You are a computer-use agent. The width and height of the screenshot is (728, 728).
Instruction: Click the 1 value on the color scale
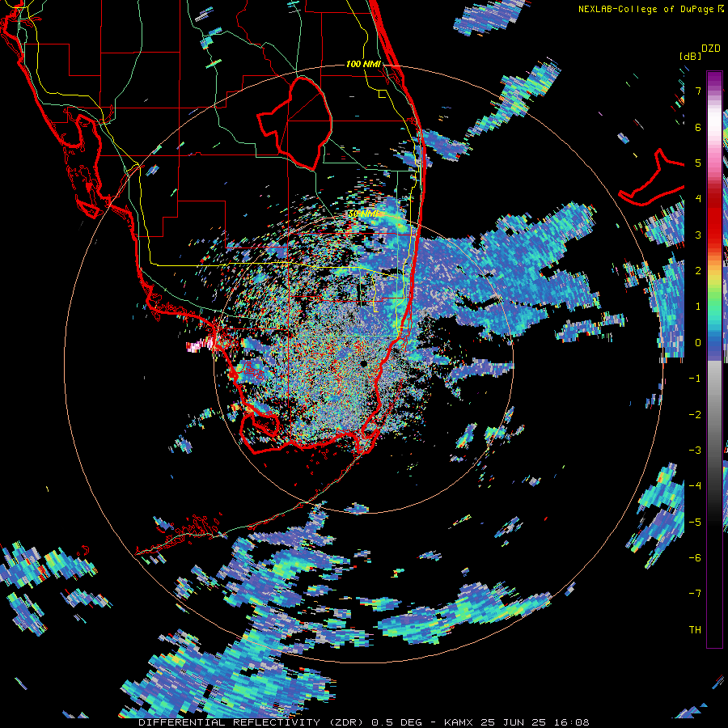(x=698, y=307)
